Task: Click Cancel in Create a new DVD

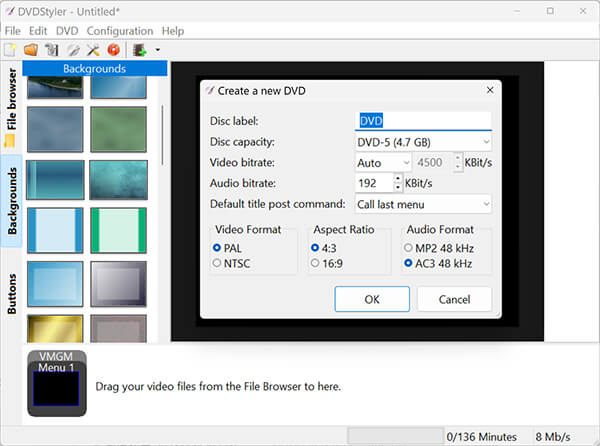Action: [x=454, y=299]
